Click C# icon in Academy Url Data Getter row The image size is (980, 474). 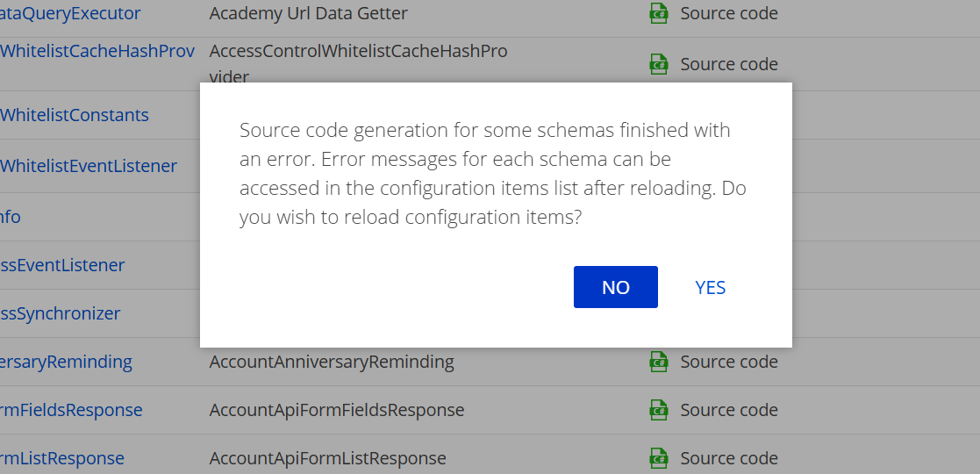pos(659,13)
